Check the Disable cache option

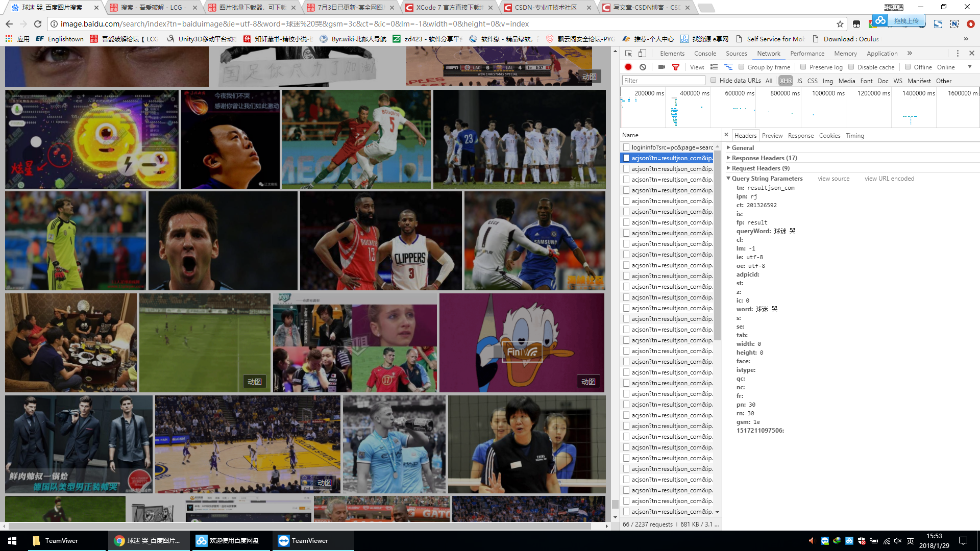point(851,67)
